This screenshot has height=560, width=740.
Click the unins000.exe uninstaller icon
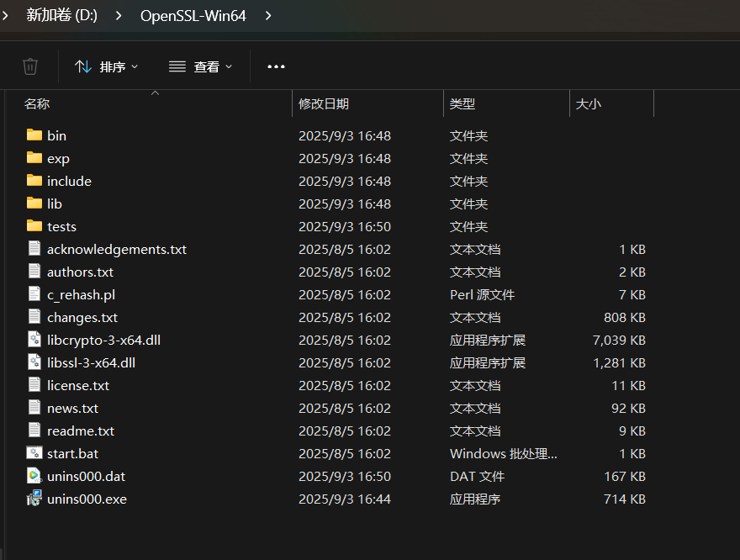tap(34, 498)
